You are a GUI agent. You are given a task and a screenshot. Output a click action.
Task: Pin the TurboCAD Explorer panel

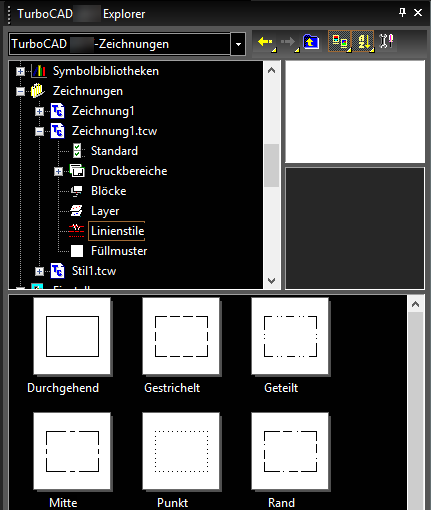tap(402, 13)
